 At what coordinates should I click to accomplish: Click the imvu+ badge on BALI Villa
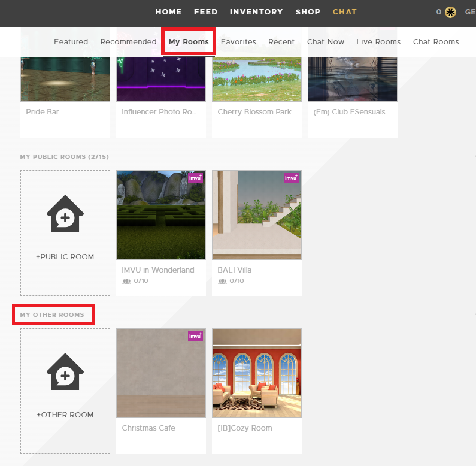(x=291, y=178)
